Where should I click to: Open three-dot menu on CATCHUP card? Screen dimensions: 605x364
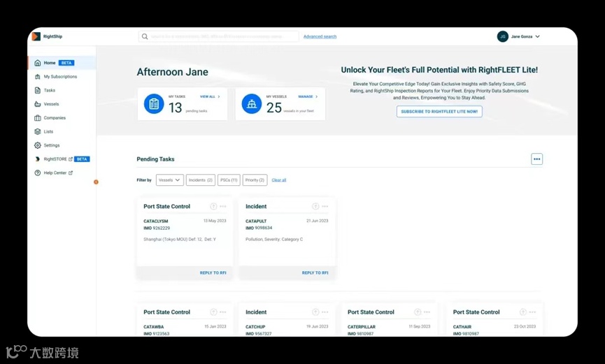[325, 312]
